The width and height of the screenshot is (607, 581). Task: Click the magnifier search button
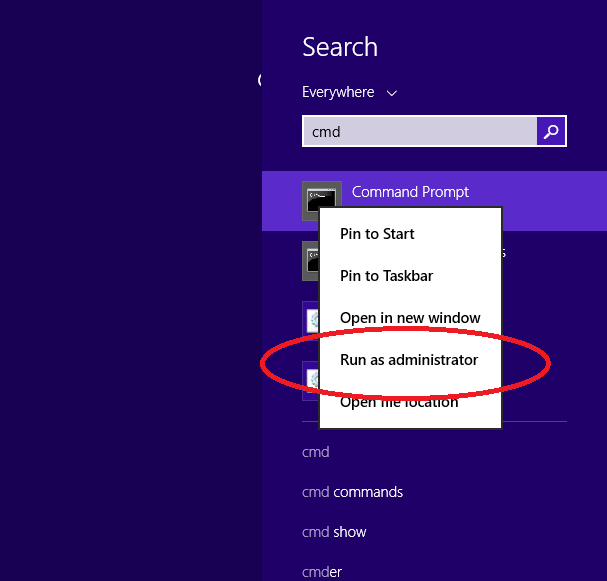[x=551, y=131]
